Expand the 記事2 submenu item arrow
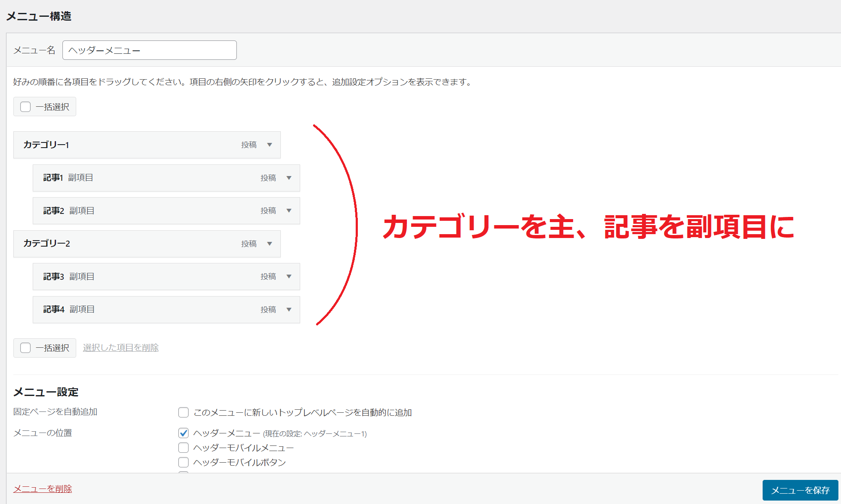The height and width of the screenshot is (504, 841). [x=289, y=211]
